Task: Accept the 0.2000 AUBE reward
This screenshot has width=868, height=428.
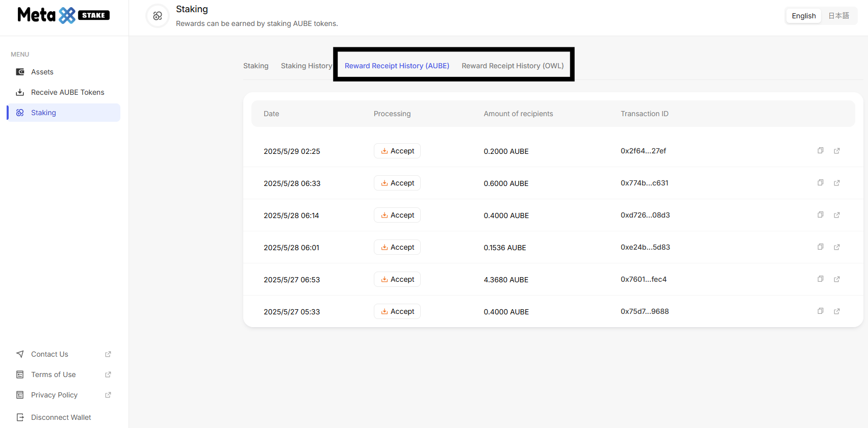Action: (397, 151)
